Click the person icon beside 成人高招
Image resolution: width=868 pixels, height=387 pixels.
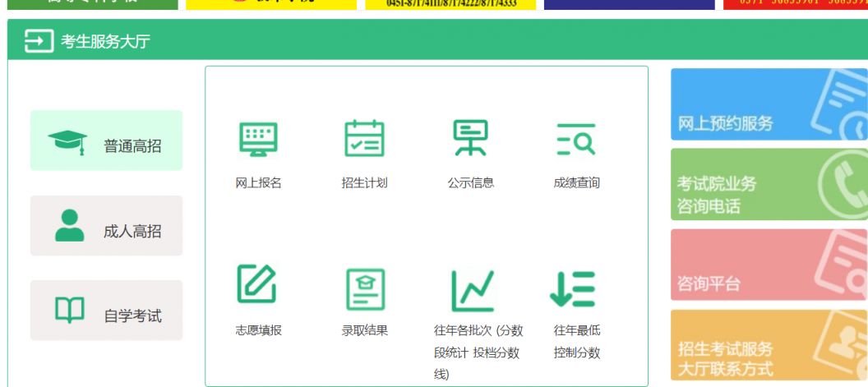click(70, 225)
